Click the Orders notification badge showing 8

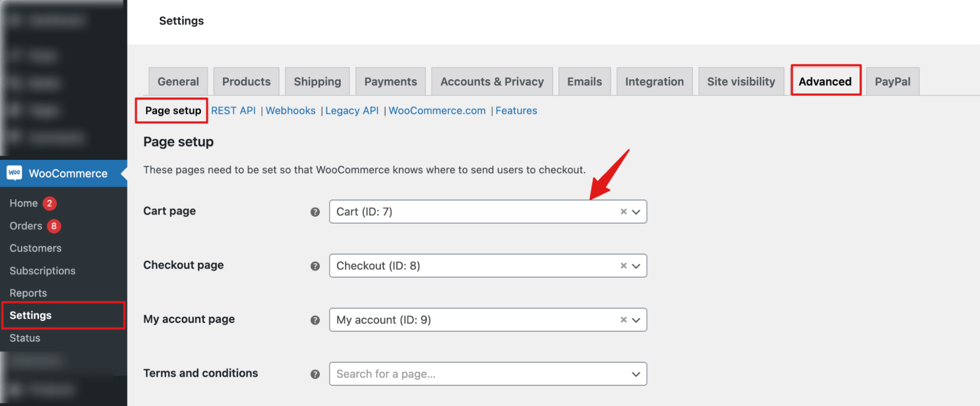pyautogui.click(x=54, y=226)
